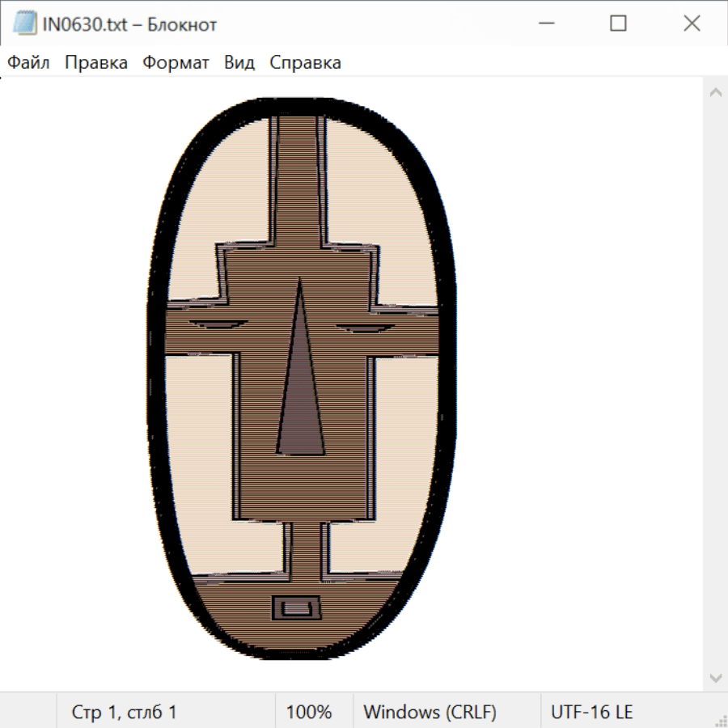Open the Справка menu
This screenshot has height=728, width=728.
coord(305,62)
